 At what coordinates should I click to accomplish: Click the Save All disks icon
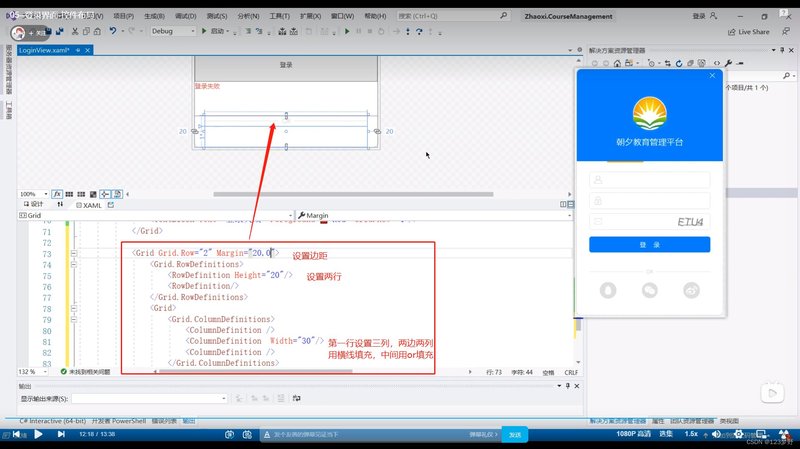click(60, 32)
